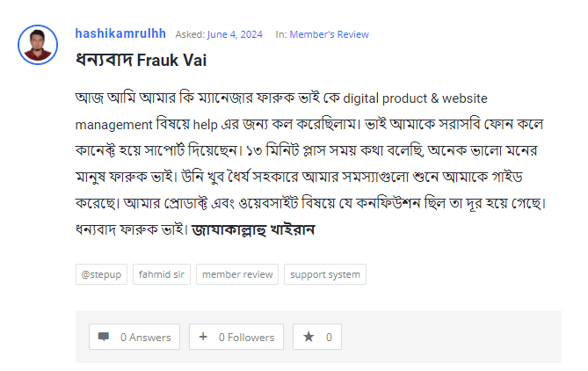Click the first line of the post body
Screen dimensions: 588x371
tap(281, 98)
